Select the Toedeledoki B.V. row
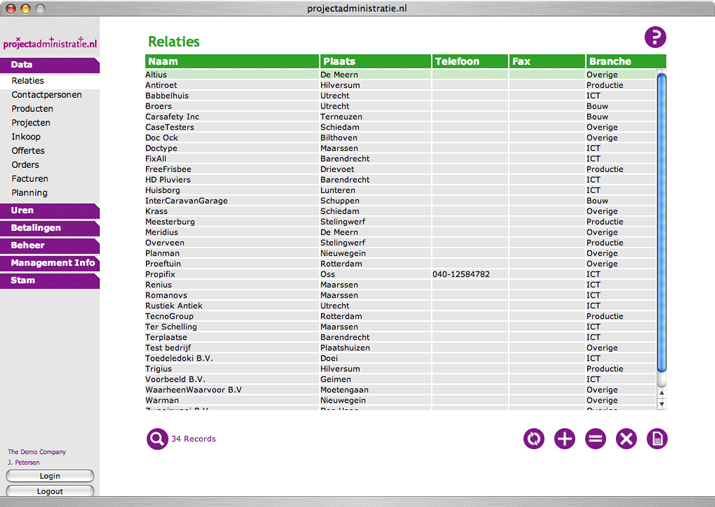The image size is (715, 507). [400, 358]
